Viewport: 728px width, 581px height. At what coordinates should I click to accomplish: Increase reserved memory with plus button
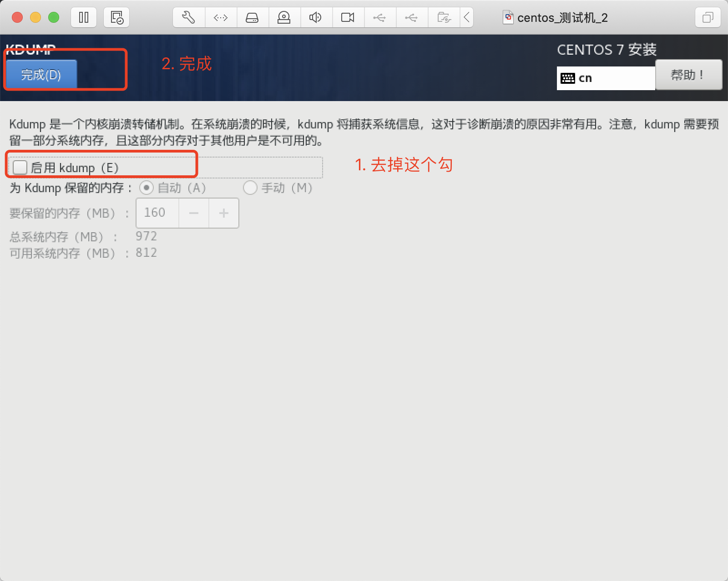224,213
